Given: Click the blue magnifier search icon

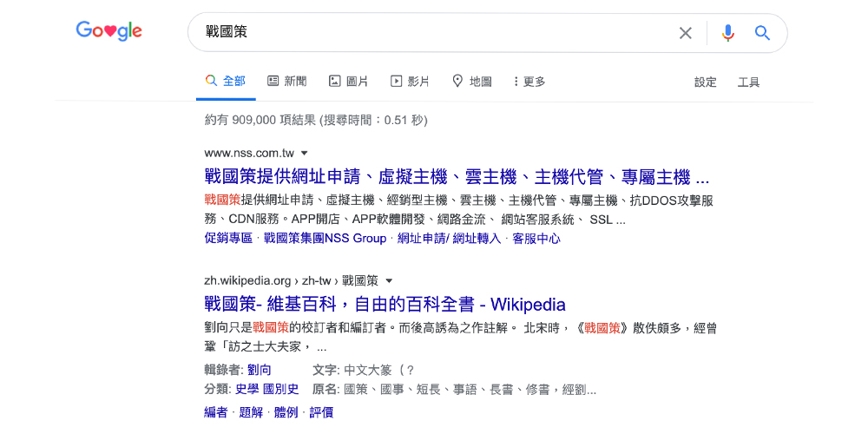Looking at the screenshot, I should (762, 33).
